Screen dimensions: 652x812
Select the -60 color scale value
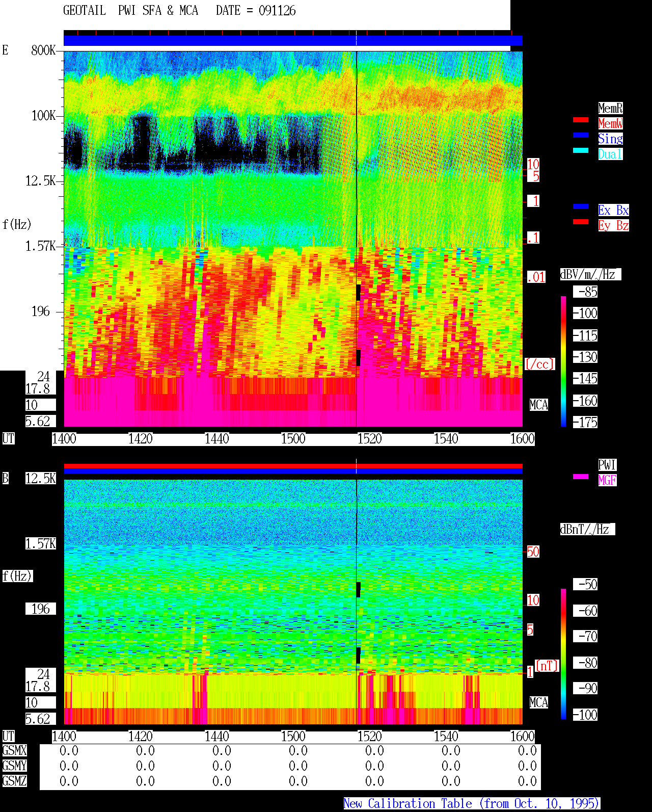tap(585, 611)
